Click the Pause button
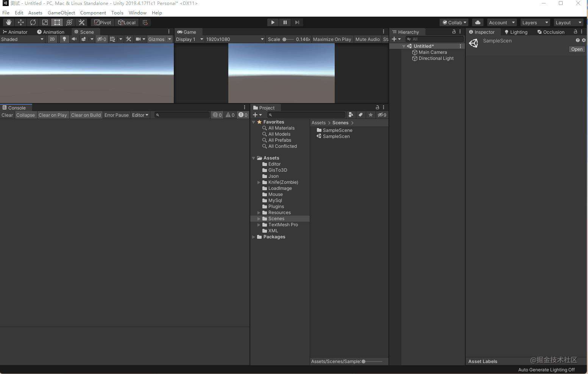 click(x=285, y=22)
